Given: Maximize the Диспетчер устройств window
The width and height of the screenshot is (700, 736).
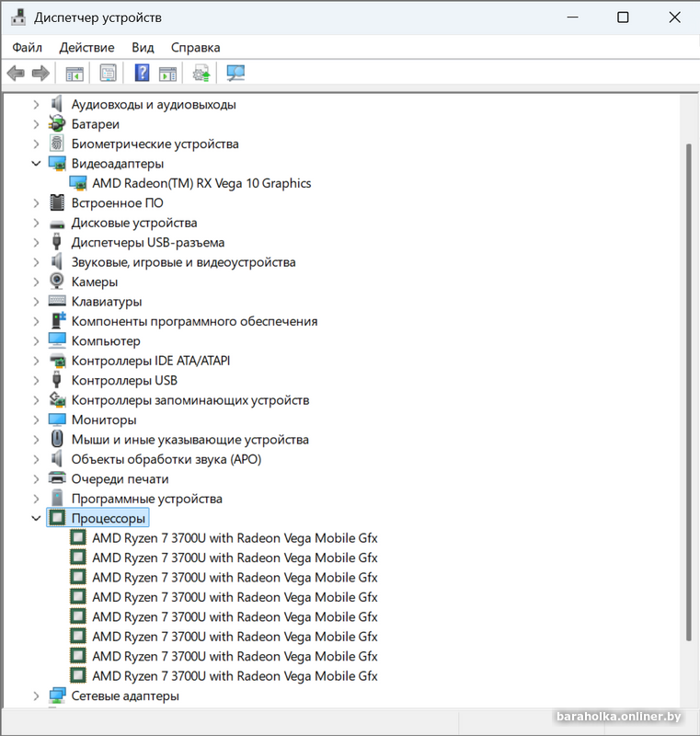Looking at the screenshot, I should pyautogui.click(x=623, y=17).
